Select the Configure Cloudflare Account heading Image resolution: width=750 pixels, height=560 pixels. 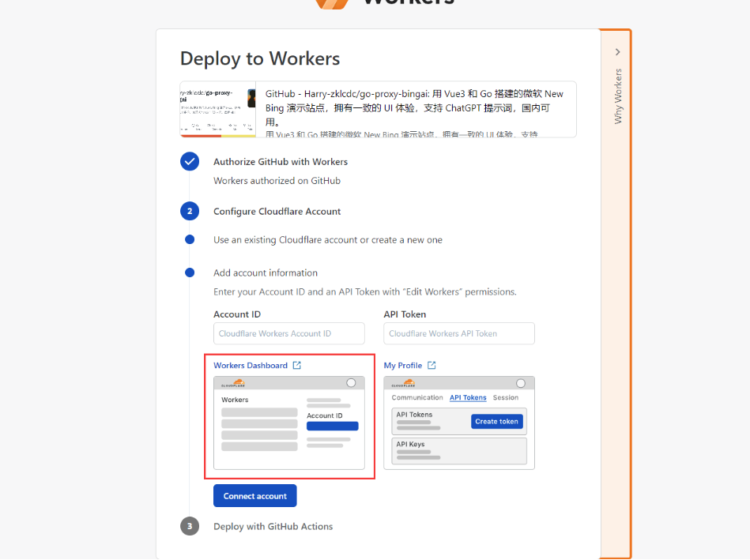tap(277, 212)
